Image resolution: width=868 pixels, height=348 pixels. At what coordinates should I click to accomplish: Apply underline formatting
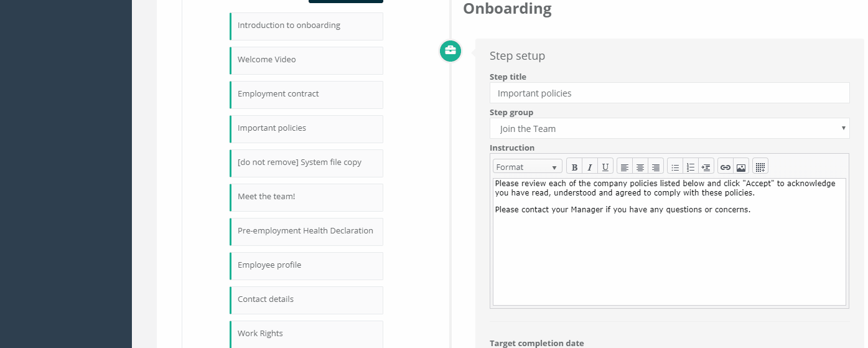point(605,167)
